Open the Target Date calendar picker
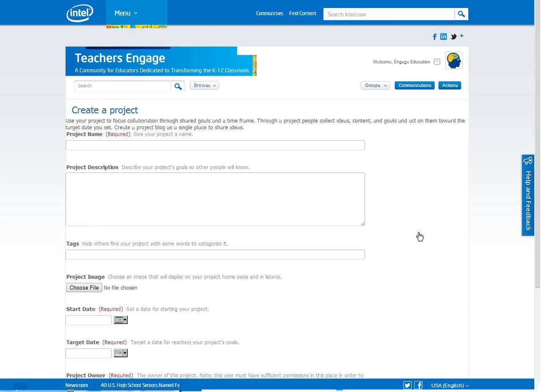Image resolution: width=541 pixels, height=392 pixels. point(120,353)
